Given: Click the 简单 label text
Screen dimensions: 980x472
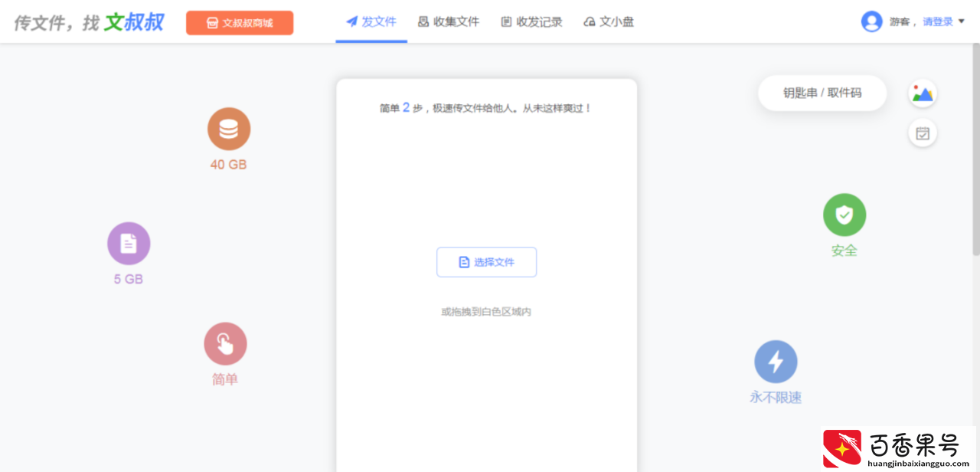Looking at the screenshot, I should (225, 379).
